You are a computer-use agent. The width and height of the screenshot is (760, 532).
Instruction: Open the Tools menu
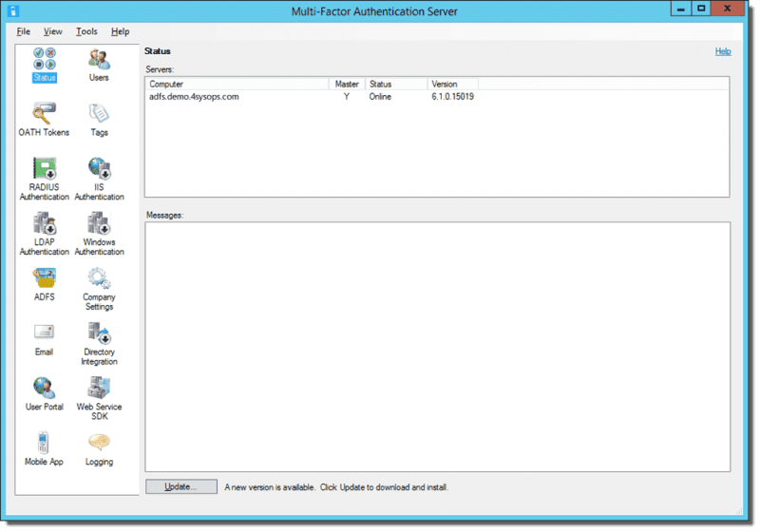86,31
